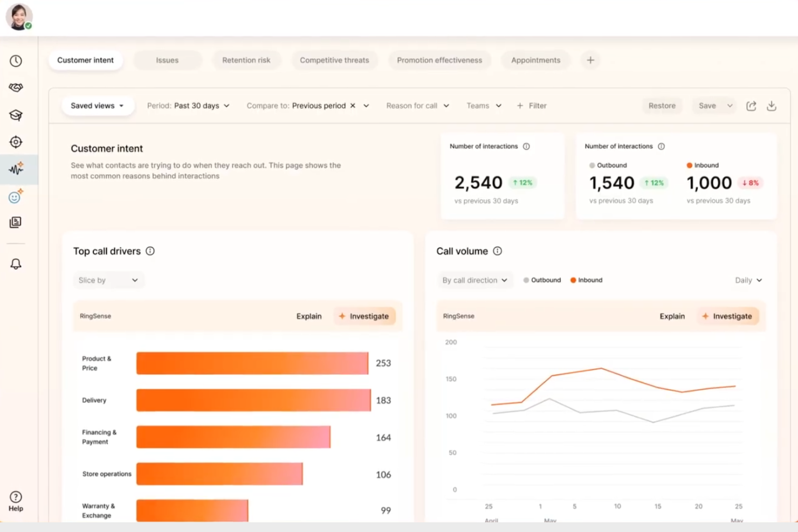
Task: Switch to the Retention risk tab
Action: (246, 60)
